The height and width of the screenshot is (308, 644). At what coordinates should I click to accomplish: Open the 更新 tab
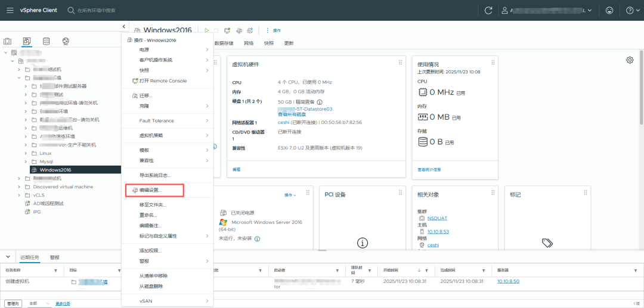[x=289, y=43]
